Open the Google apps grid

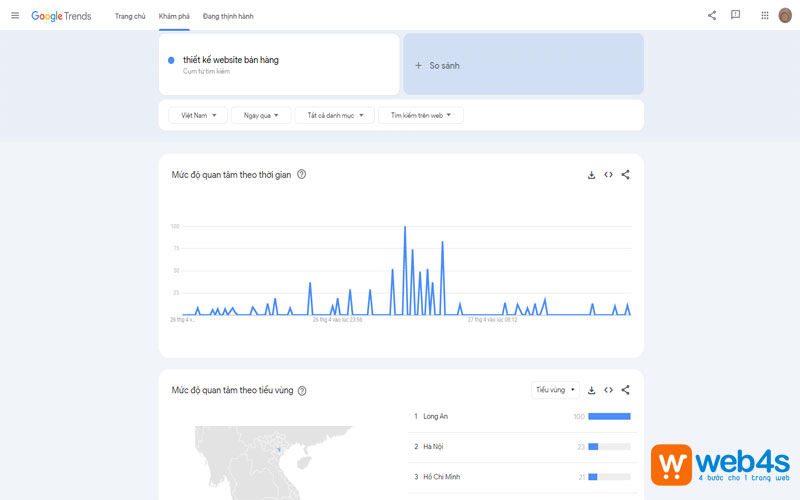(x=765, y=16)
